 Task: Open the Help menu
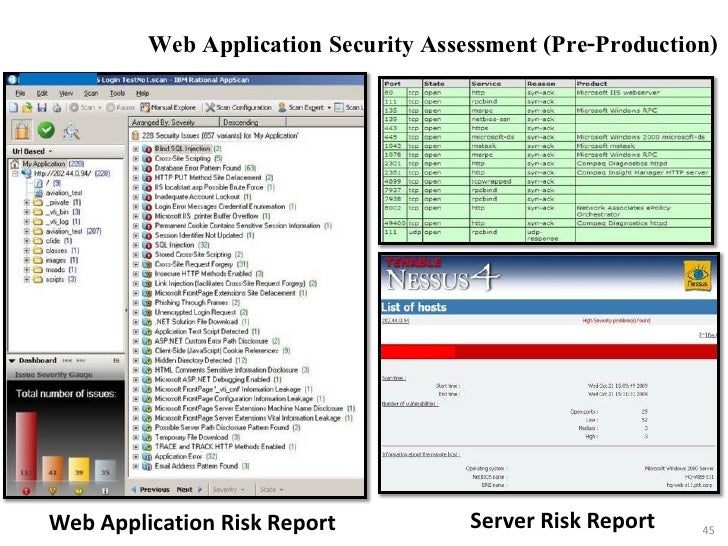(x=143, y=93)
